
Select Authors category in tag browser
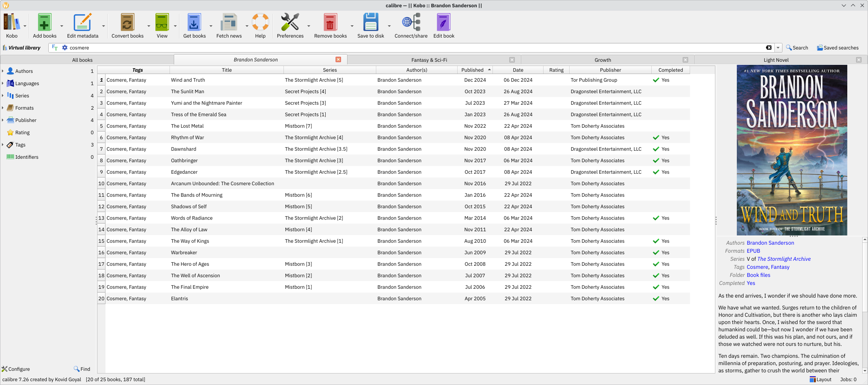(24, 71)
